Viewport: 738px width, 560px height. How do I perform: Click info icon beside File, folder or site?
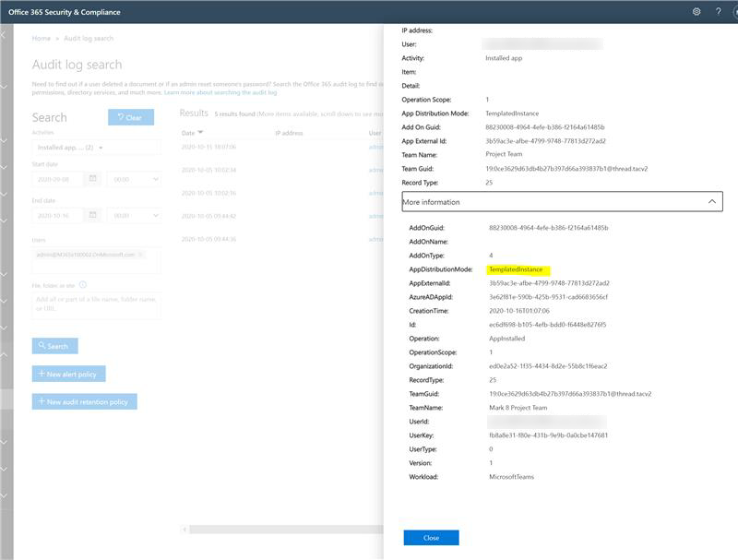[x=83, y=285]
